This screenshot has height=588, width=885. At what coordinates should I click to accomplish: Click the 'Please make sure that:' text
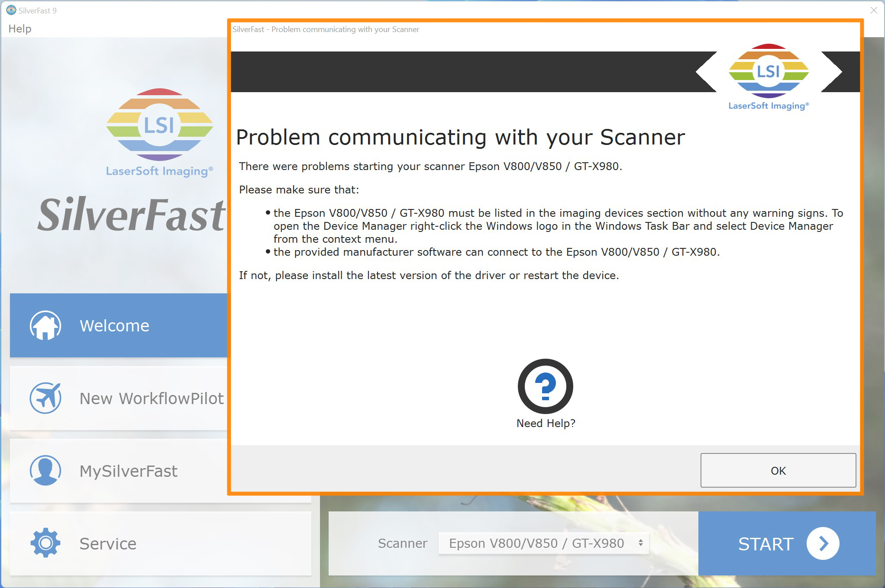[x=299, y=190]
